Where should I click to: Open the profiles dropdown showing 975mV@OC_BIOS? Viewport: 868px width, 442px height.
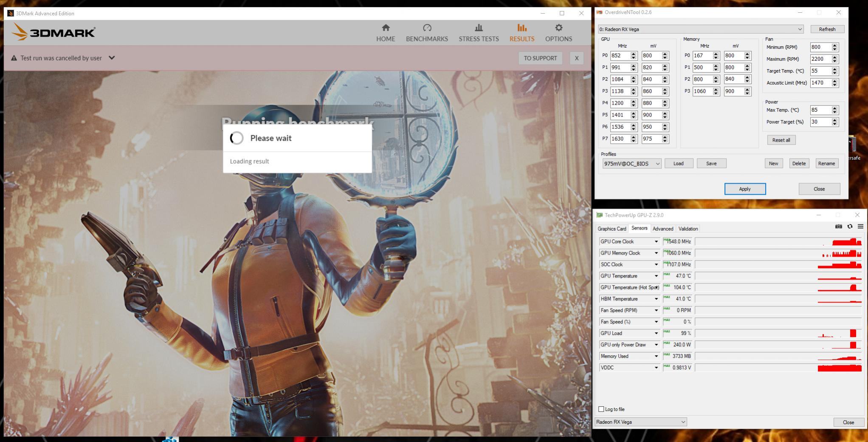point(631,164)
